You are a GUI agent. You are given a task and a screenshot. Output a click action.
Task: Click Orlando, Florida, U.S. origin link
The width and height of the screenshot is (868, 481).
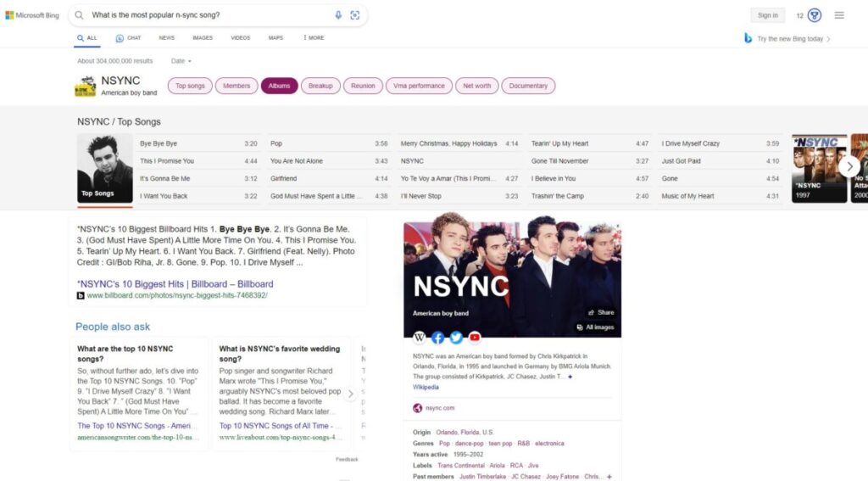point(465,433)
